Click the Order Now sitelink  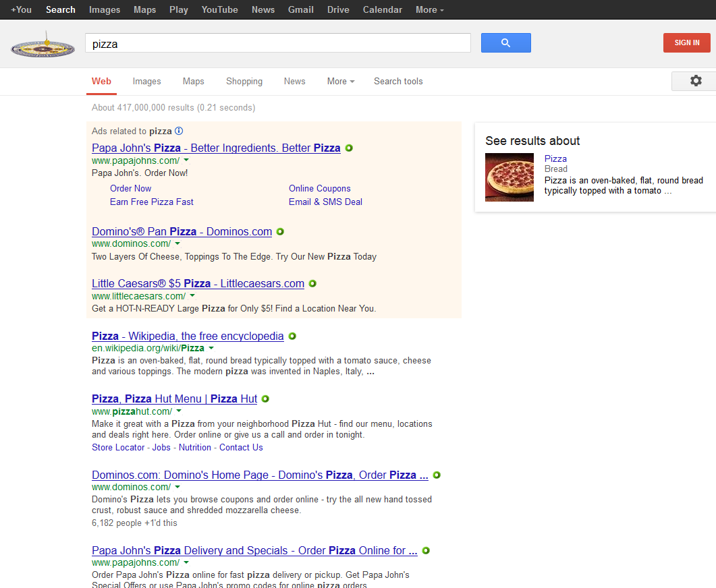pos(131,188)
